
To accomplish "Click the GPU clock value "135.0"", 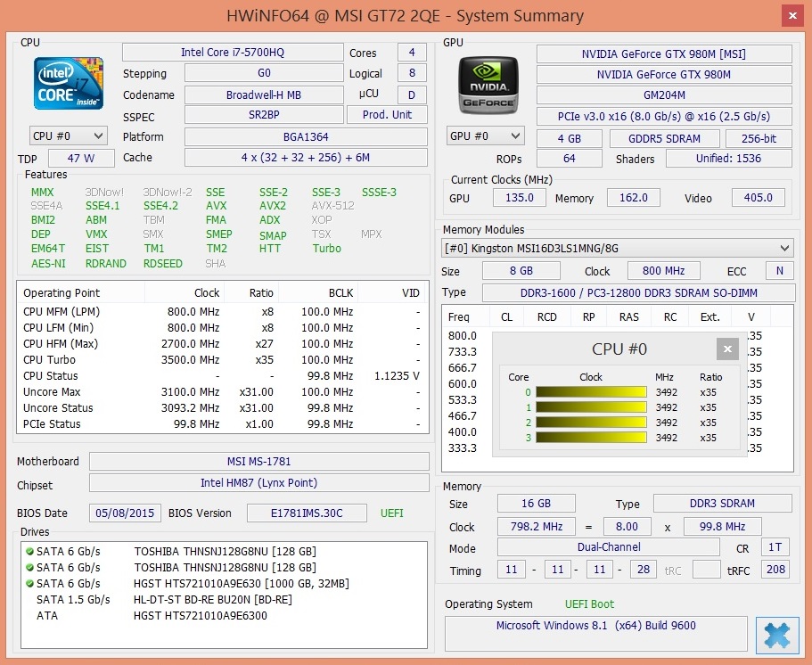I will [x=520, y=197].
